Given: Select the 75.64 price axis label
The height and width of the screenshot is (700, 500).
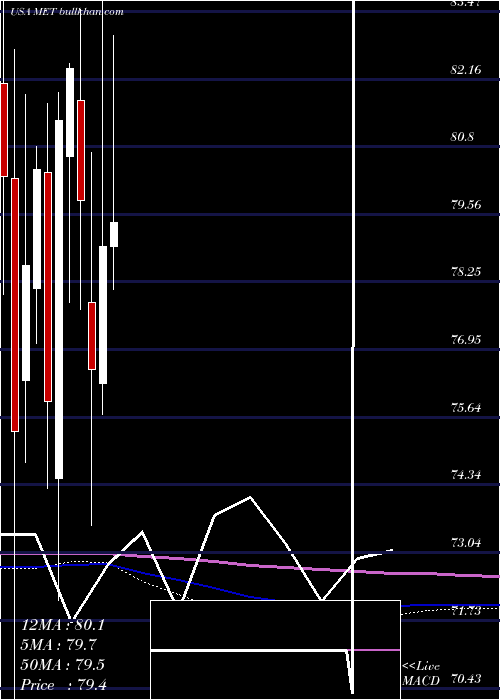Looking at the screenshot, I should tap(466, 408).
